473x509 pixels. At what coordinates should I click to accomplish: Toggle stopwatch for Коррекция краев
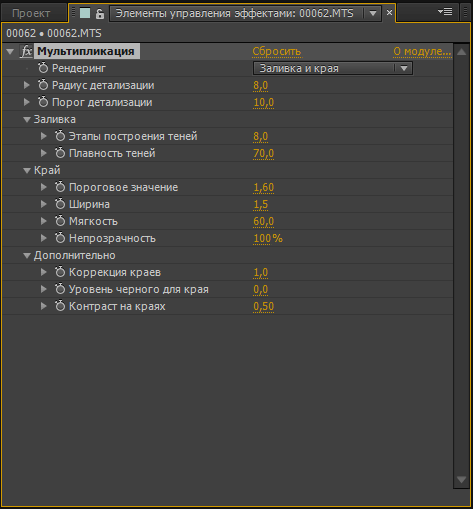click(60, 272)
